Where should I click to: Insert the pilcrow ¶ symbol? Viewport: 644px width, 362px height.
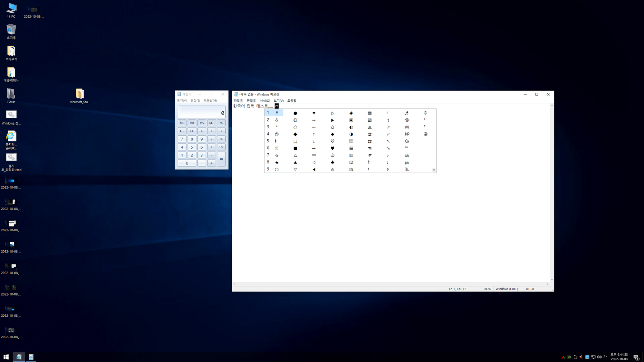(368, 162)
